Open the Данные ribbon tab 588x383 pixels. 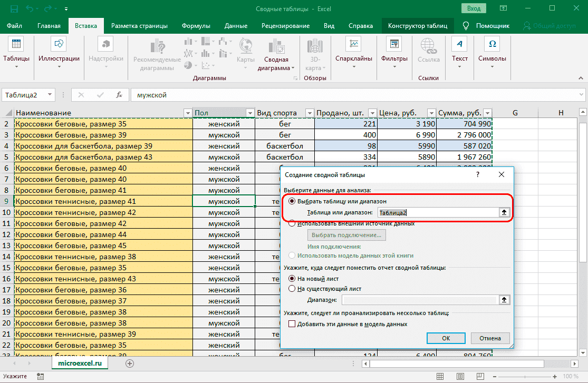236,26
